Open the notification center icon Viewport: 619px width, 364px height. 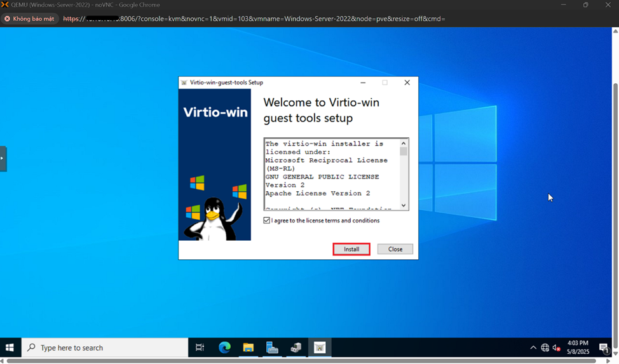[x=604, y=347]
